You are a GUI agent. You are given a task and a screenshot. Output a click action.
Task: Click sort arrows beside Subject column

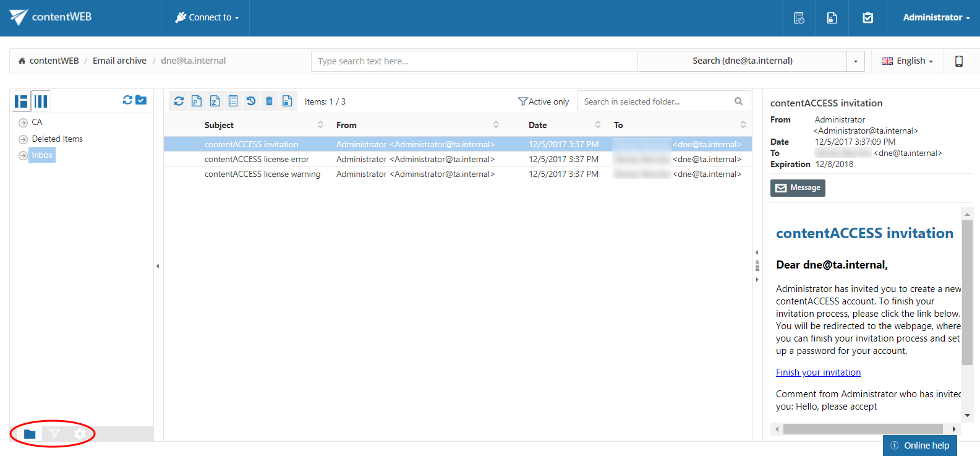click(320, 125)
